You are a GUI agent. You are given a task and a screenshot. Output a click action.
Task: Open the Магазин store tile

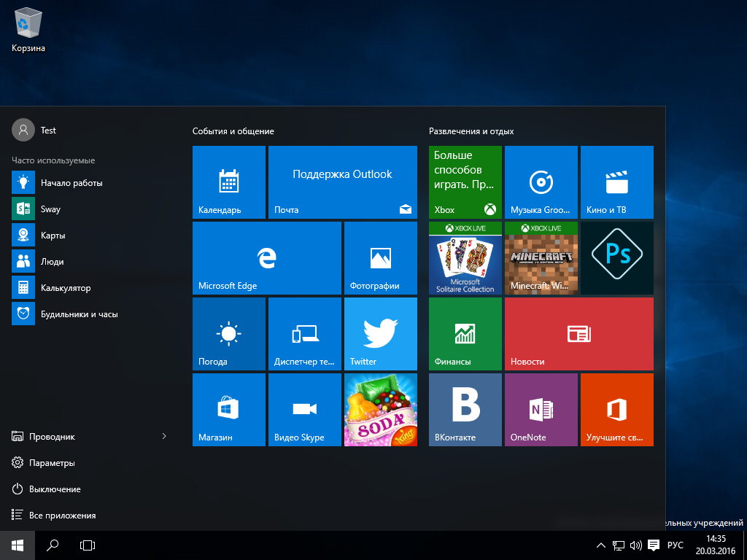click(x=229, y=410)
